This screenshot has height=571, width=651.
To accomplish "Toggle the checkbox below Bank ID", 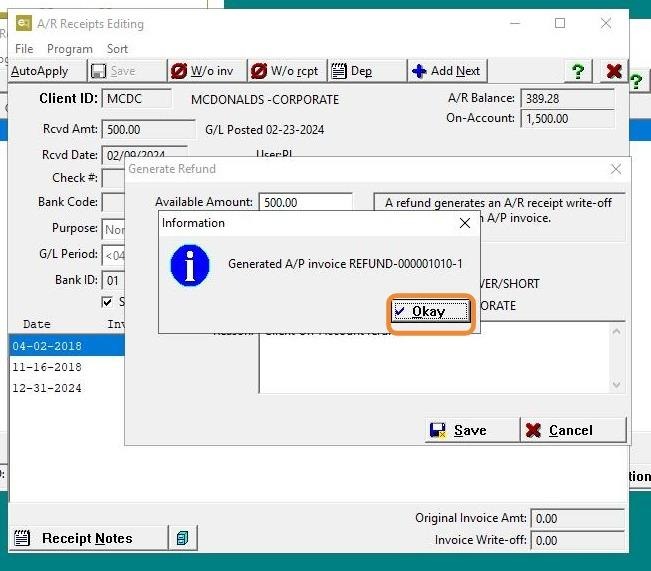I will pyautogui.click(x=107, y=302).
